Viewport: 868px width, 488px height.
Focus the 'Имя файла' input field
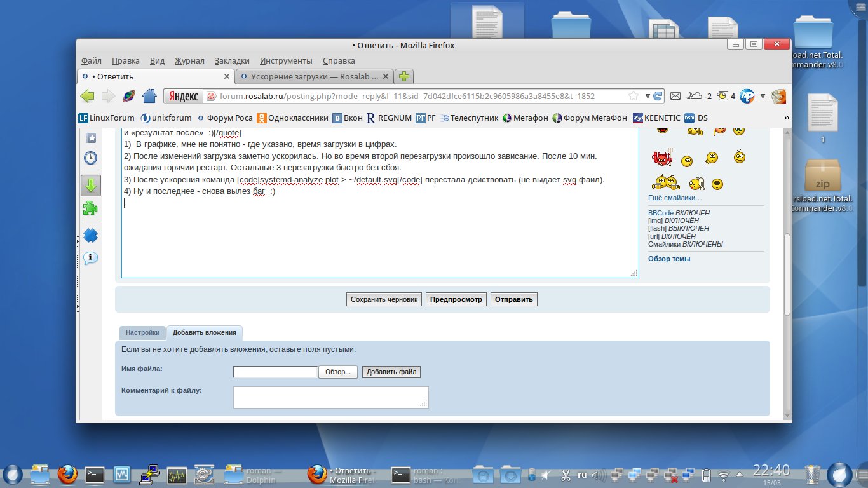pos(275,372)
